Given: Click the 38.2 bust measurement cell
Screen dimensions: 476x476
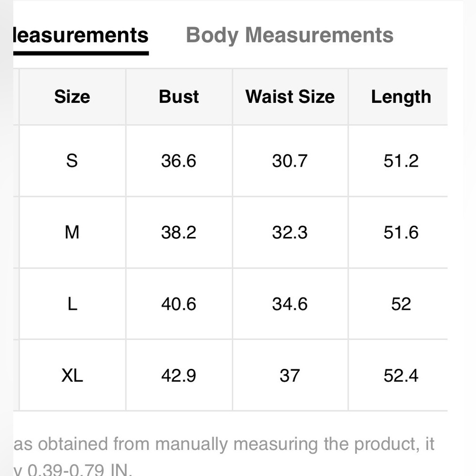Looking at the screenshot, I should click(178, 232).
